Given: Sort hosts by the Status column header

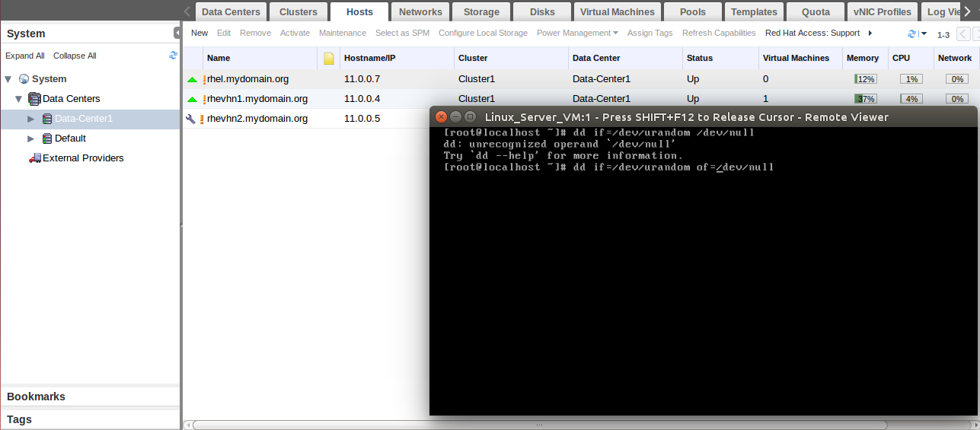Looking at the screenshot, I should point(720,58).
